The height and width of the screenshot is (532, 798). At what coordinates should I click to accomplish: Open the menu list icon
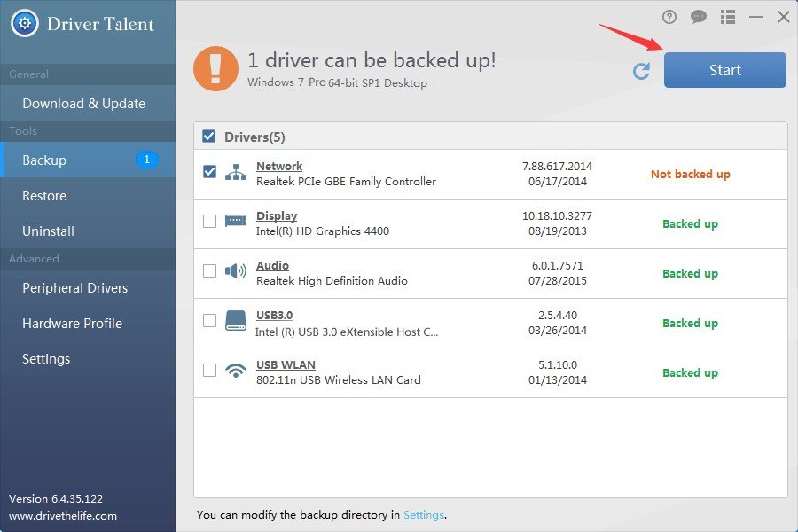pyautogui.click(x=728, y=18)
